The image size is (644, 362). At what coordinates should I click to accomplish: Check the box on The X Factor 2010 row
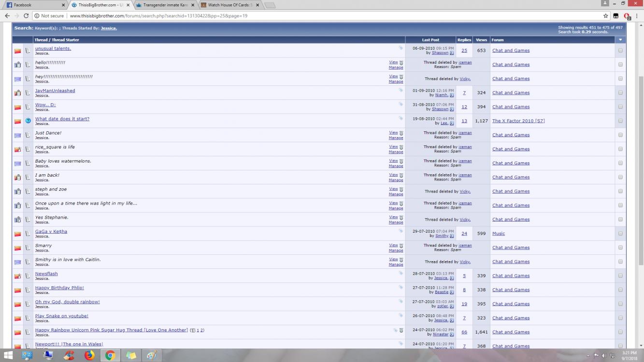coord(620,121)
